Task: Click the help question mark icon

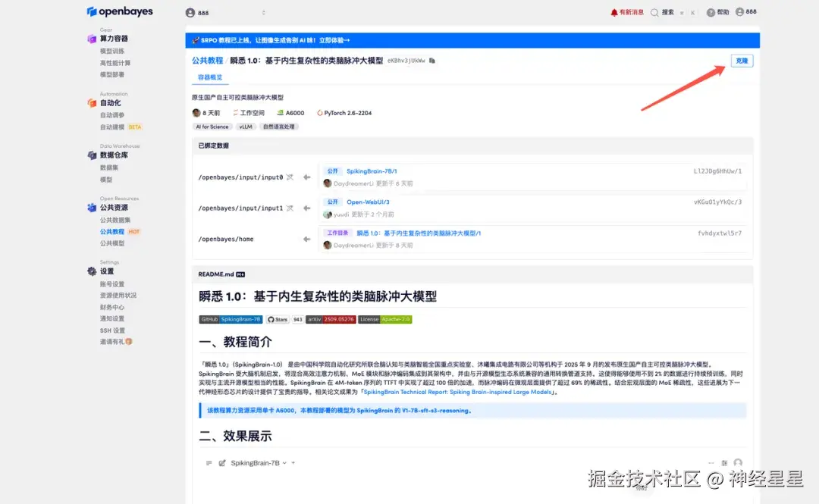Action: coord(711,13)
